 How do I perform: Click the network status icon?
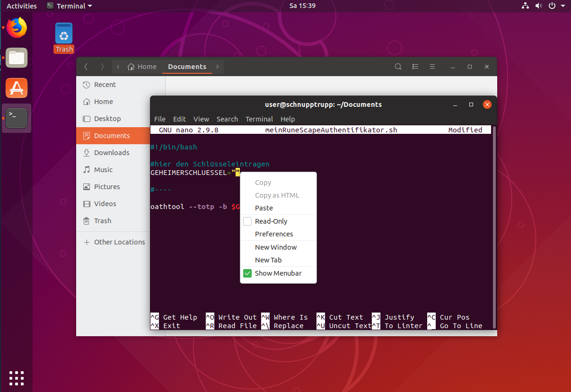525,6
